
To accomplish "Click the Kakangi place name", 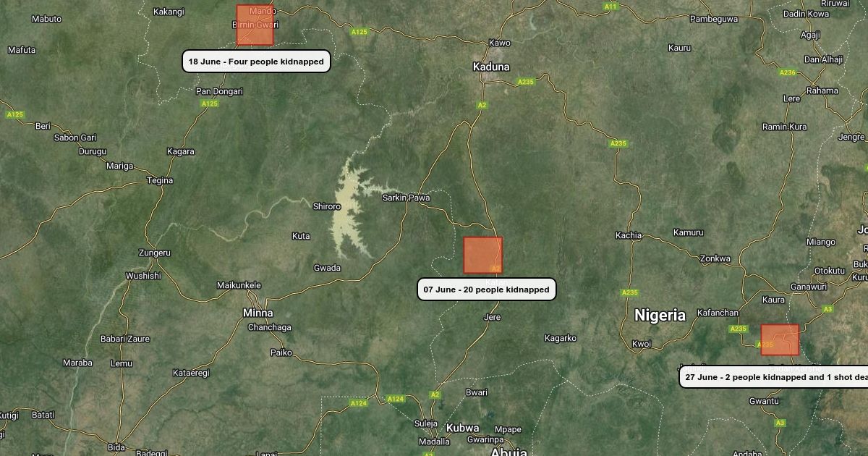I will pyautogui.click(x=169, y=12).
